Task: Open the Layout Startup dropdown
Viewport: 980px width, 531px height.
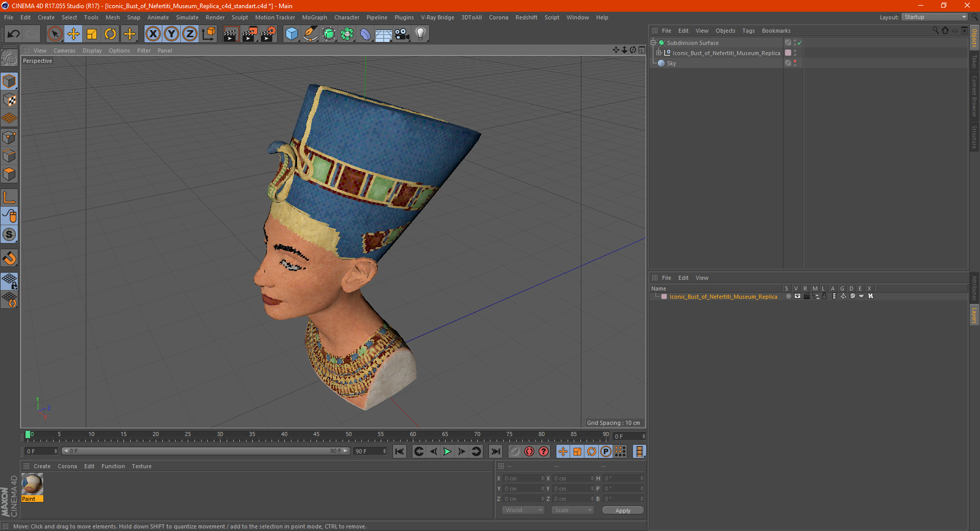Action: click(935, 17)
